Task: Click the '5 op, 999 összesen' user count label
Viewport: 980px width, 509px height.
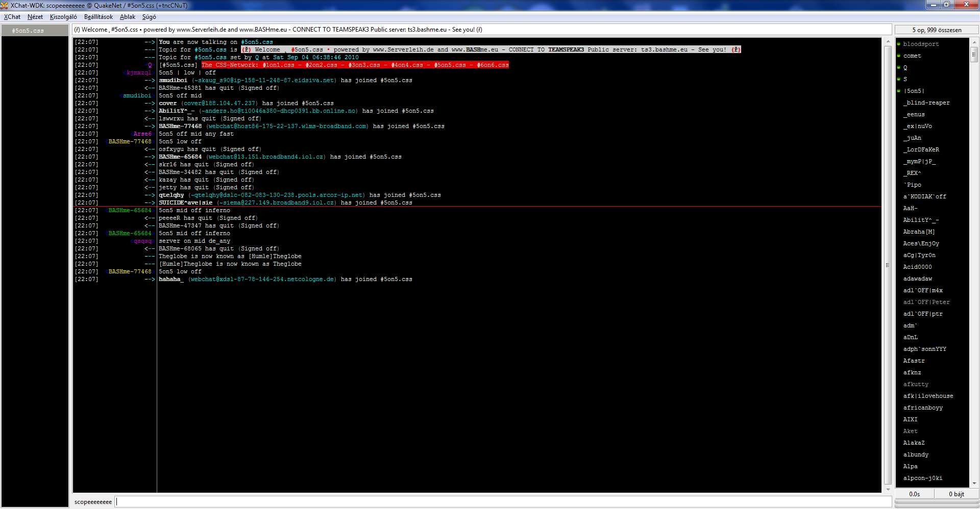Action: point(937,30)
